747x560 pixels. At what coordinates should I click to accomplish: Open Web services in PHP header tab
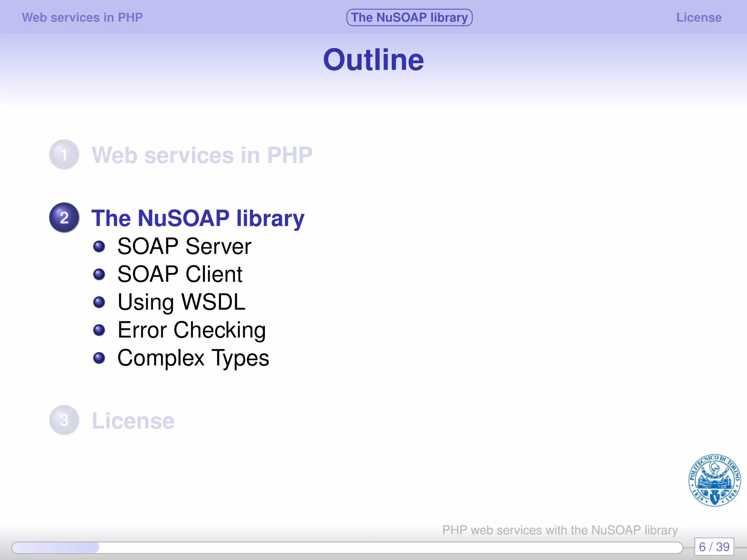point(82,17)
